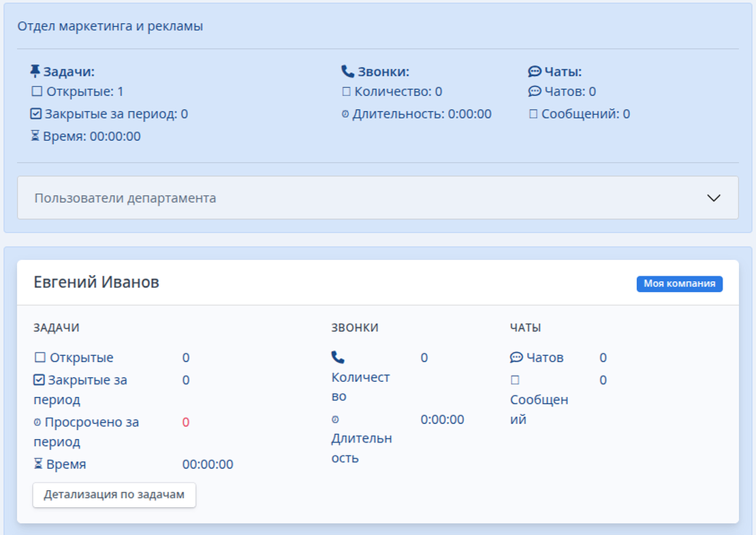Click the Моя компания badge
Screen dimensions: 756x535
click(679, 284)
